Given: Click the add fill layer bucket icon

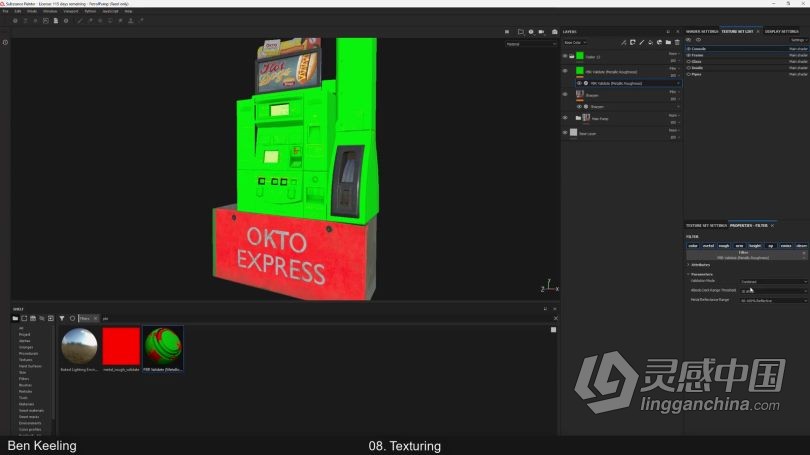Looking at the screenshot, I should pyautogui.click(x=650, y=42).
